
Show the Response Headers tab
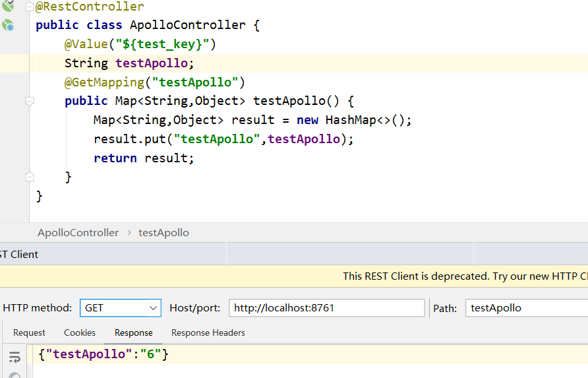208,333
